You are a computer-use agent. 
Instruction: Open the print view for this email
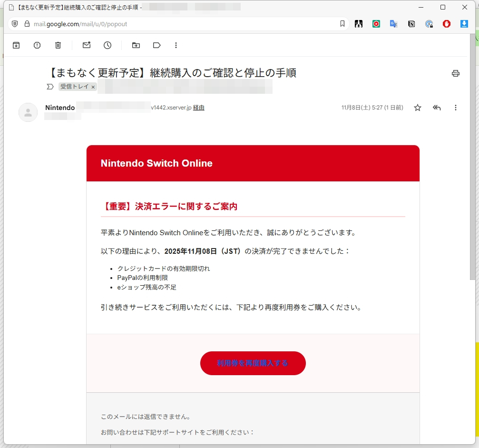click(x=455, y=73)
